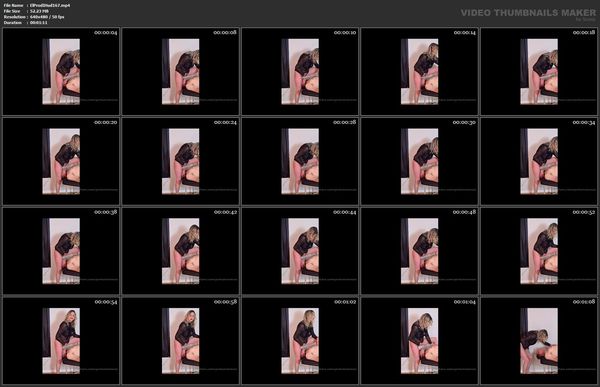Screen dimensions: 600x387
Task: Click the Video Thumbnails Maker watermark
Action: (x=528, y=13)
